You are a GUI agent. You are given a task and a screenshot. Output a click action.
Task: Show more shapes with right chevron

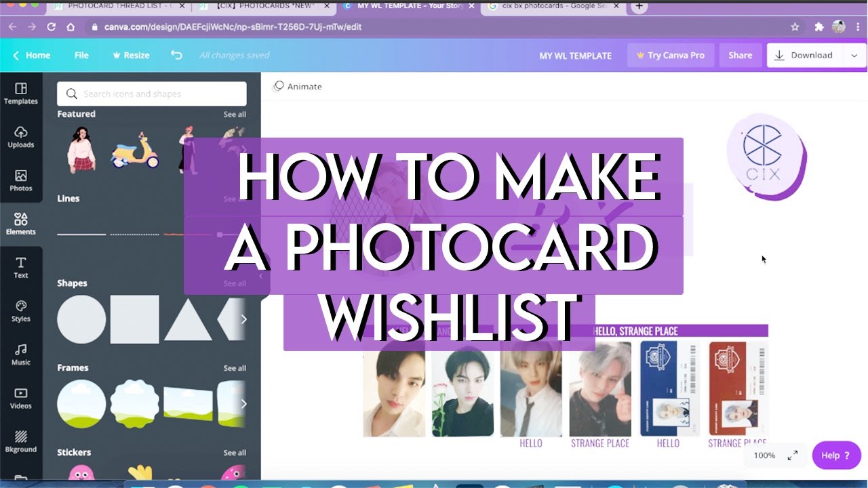[x=243, y=319]
